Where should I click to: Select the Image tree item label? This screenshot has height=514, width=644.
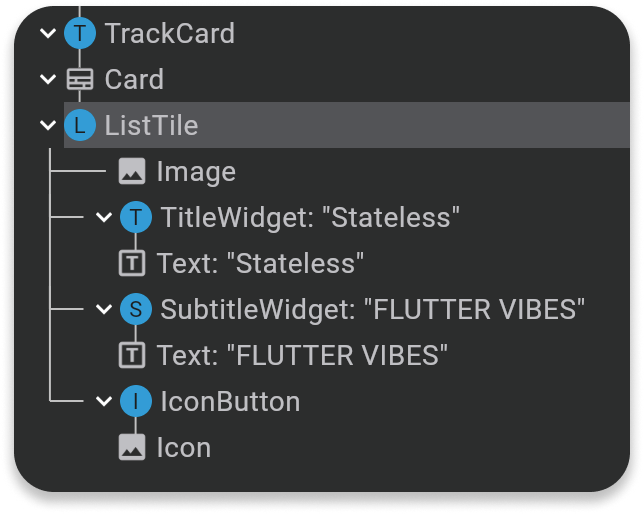[196, 172]
